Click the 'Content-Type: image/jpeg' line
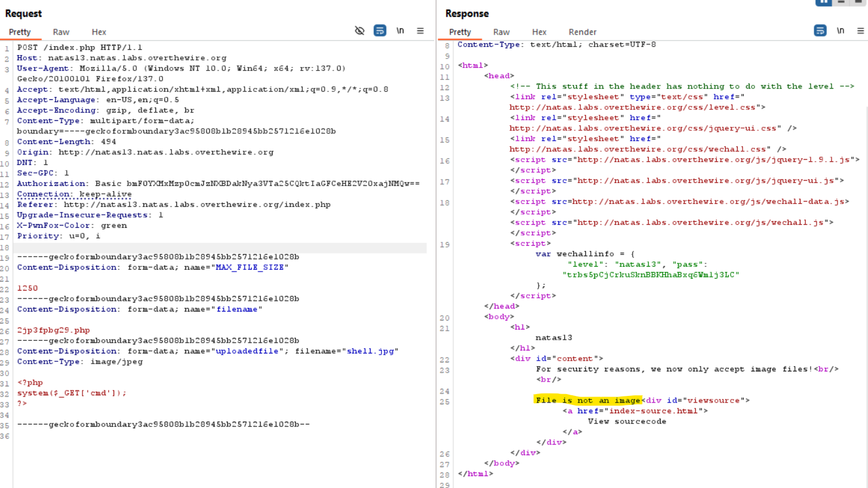Viewport: 868px width, 488px height. click(80, 361)
